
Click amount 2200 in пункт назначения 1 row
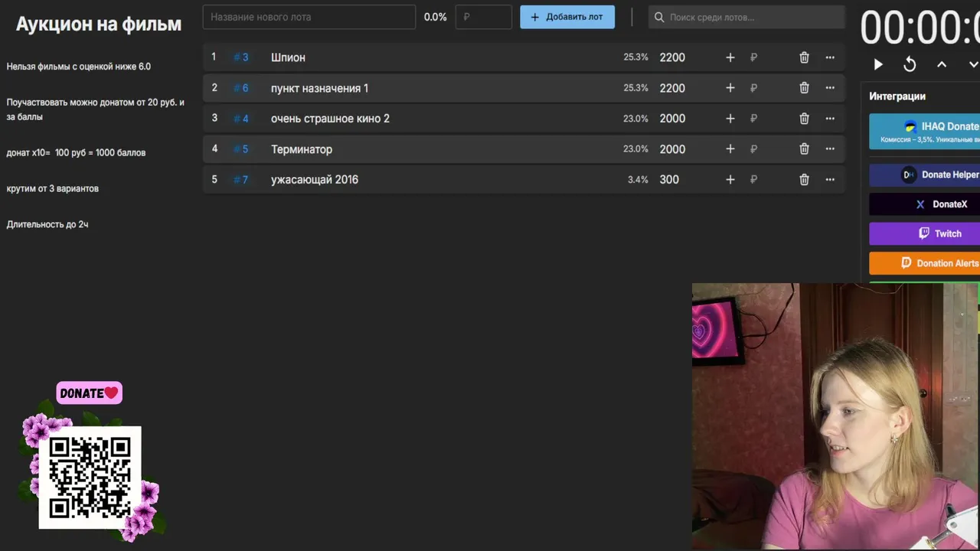click(672, 88)
